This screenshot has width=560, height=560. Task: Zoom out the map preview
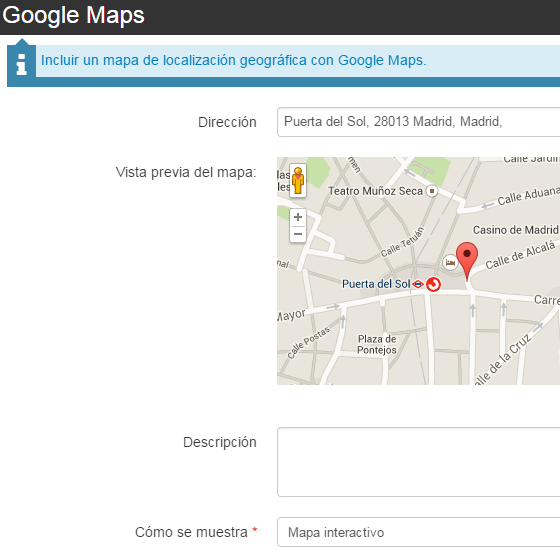pos(298,234)
